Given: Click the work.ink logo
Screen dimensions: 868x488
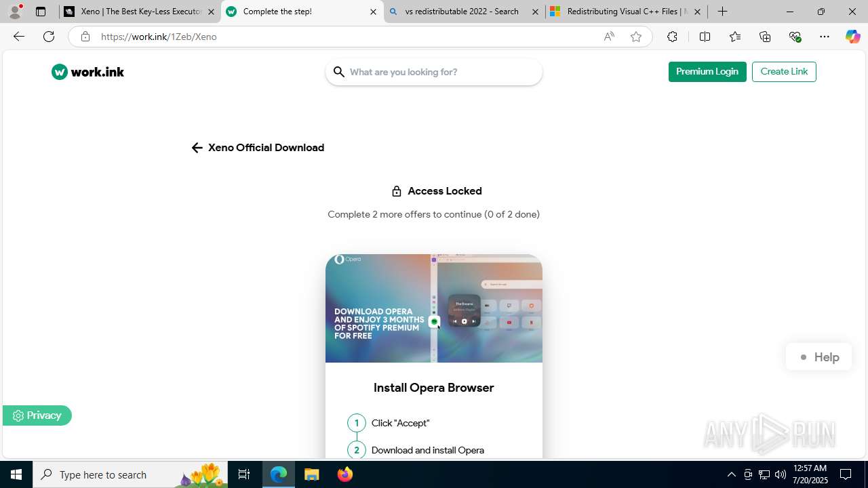Looking at the screenshot, I should click(87, 72).
